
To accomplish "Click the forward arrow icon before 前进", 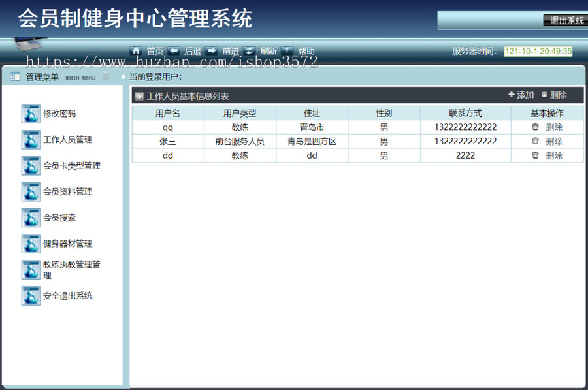I will pos(212,50).
